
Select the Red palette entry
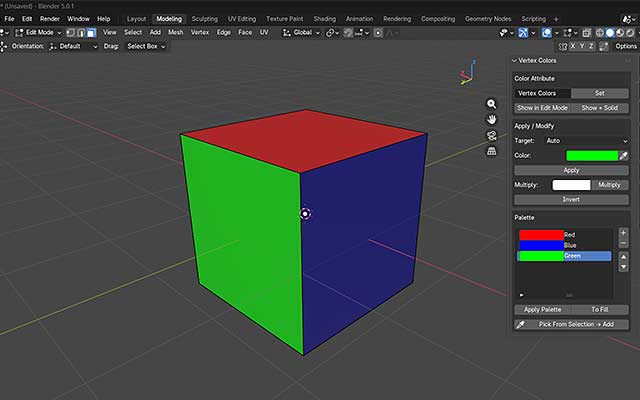point(564,235)
